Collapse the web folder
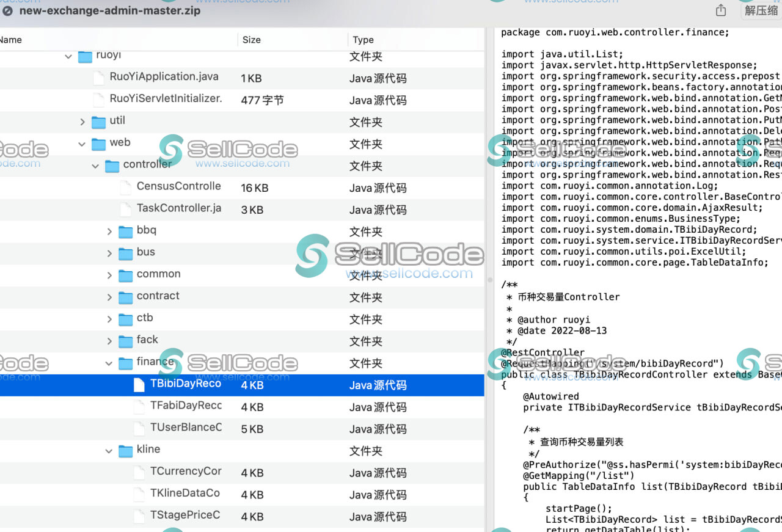This screenshot has width=782, height=532. point(82,144)
